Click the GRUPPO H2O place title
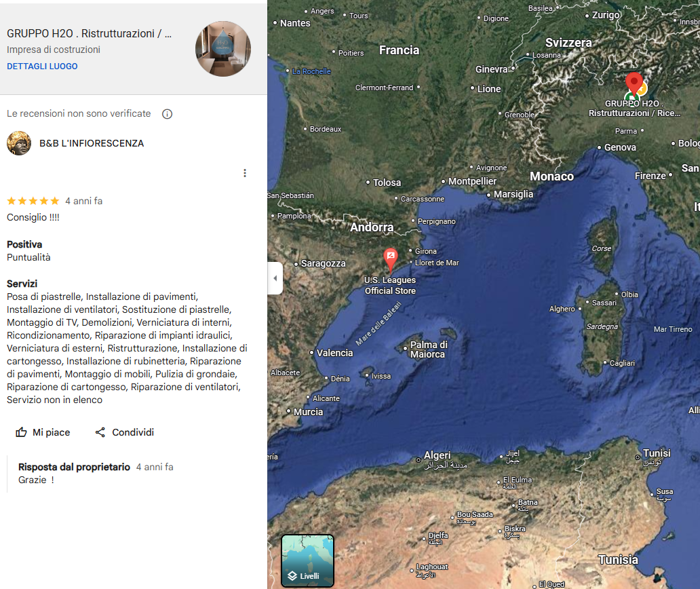This screenshot has height=589, width=700. (x=90, y=33)
